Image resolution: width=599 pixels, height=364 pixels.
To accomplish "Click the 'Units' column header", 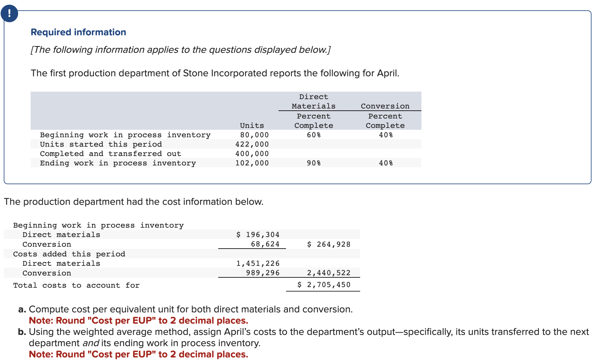I will [252, 125].
